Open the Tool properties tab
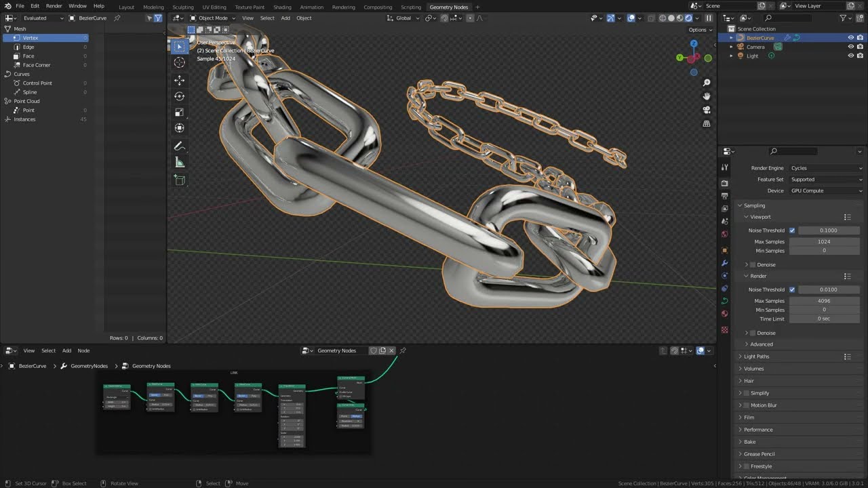868x488 pixels. pyautogui.click(x=724, y=167)
